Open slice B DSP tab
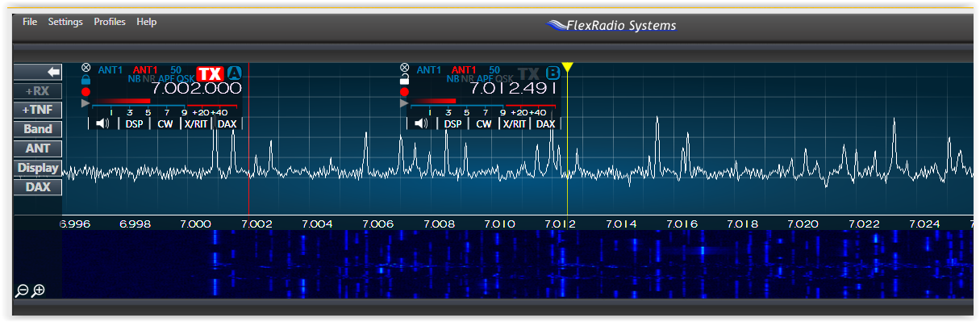 pyautogui.click(x=453, y=123)
